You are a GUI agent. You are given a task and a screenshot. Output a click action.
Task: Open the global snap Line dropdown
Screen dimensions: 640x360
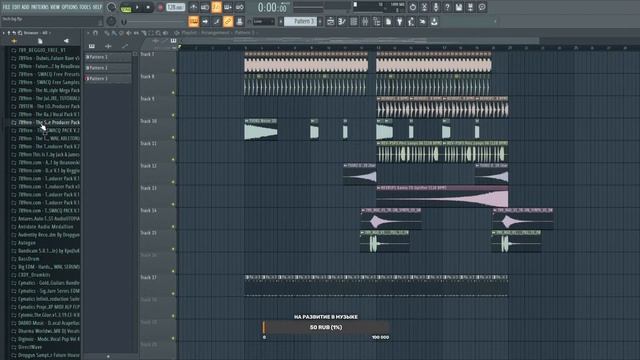[263, 21]
